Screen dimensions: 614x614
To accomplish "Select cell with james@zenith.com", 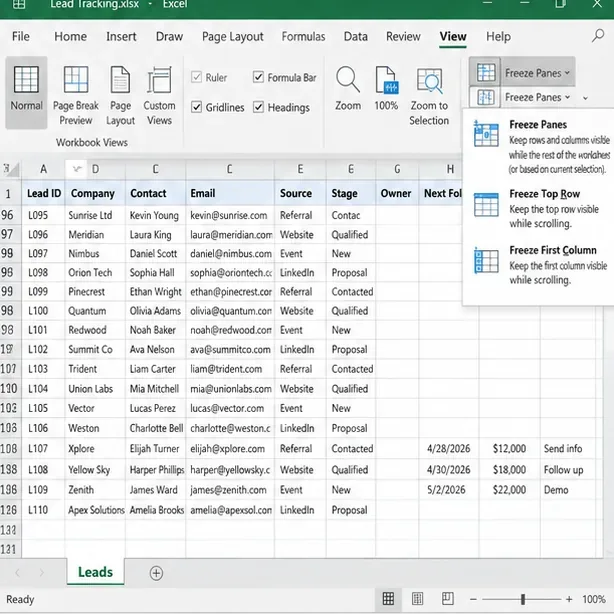I will point(230,490).
